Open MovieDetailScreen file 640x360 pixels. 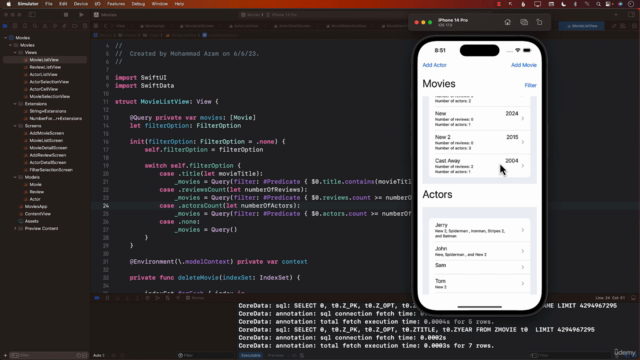(x=48, y=148)
